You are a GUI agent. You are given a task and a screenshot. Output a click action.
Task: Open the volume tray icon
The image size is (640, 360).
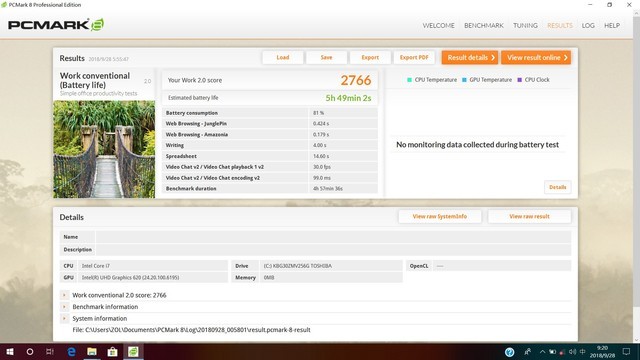[x=572, y=352]
